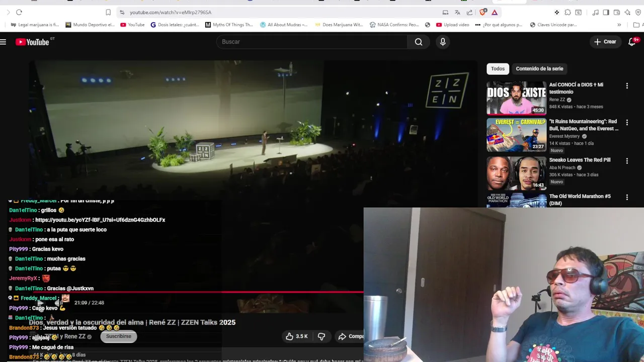Click the red video progress bar
644x362 pixels.
pos(196,292)
